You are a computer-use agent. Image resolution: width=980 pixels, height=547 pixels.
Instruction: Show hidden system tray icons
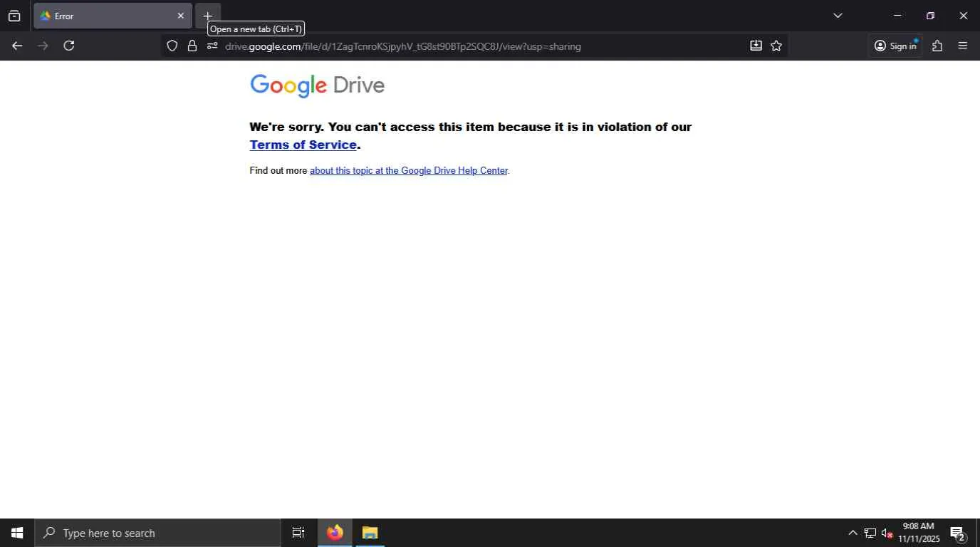click(853, 533)
